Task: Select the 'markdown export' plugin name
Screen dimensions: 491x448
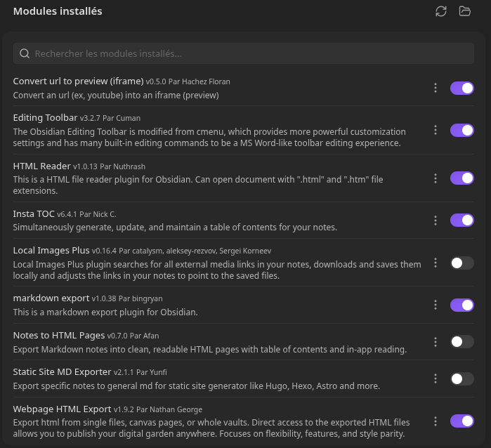Action: [x=51, y=298]
